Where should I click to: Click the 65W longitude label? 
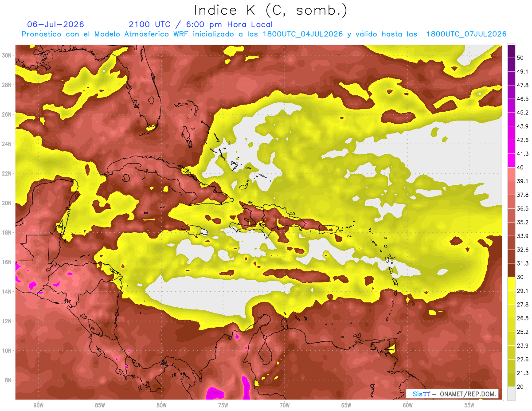coord(346,405)
